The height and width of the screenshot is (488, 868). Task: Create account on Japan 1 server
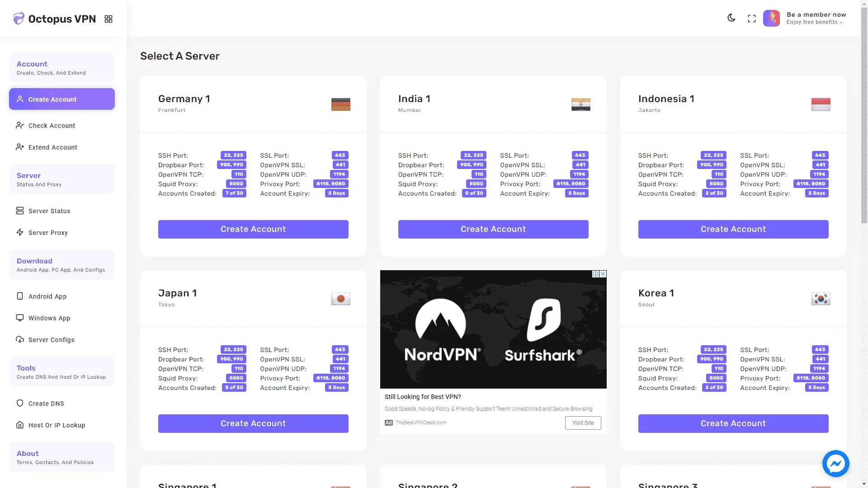pyautogui.click(x=253, y=423)
